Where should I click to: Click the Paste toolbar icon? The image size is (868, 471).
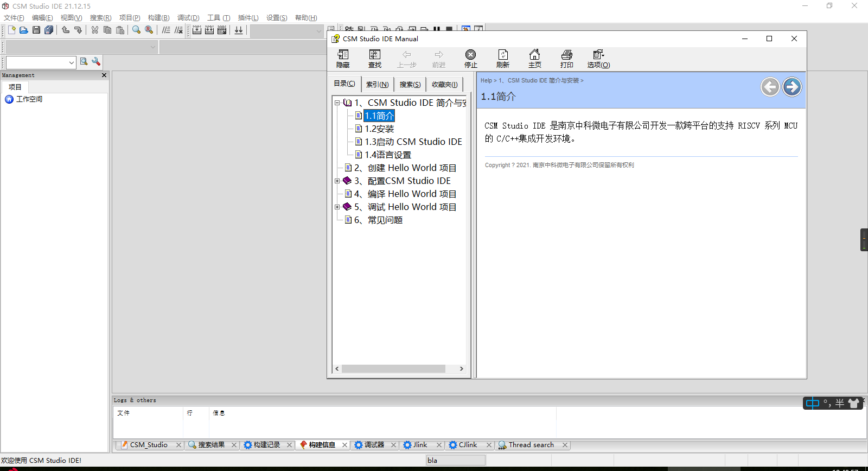coord(120,30)
